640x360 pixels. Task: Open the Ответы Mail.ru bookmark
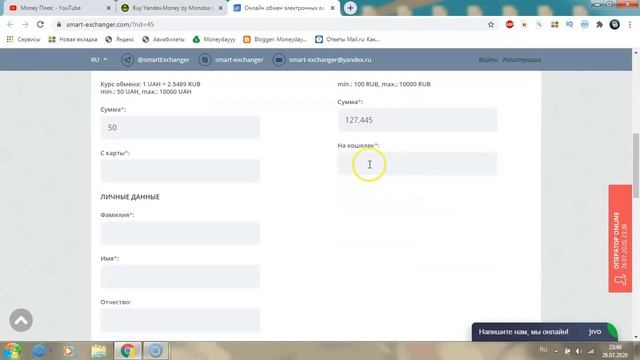[x=347, y=39]
